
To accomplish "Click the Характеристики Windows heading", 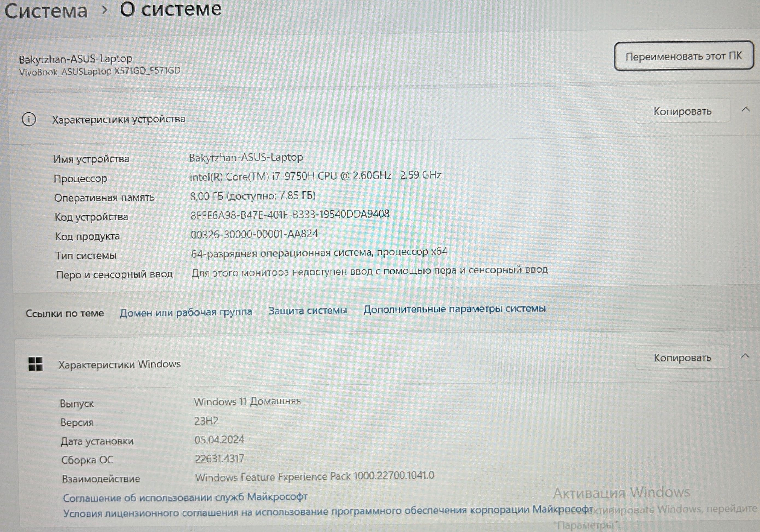I will [119, 364].
